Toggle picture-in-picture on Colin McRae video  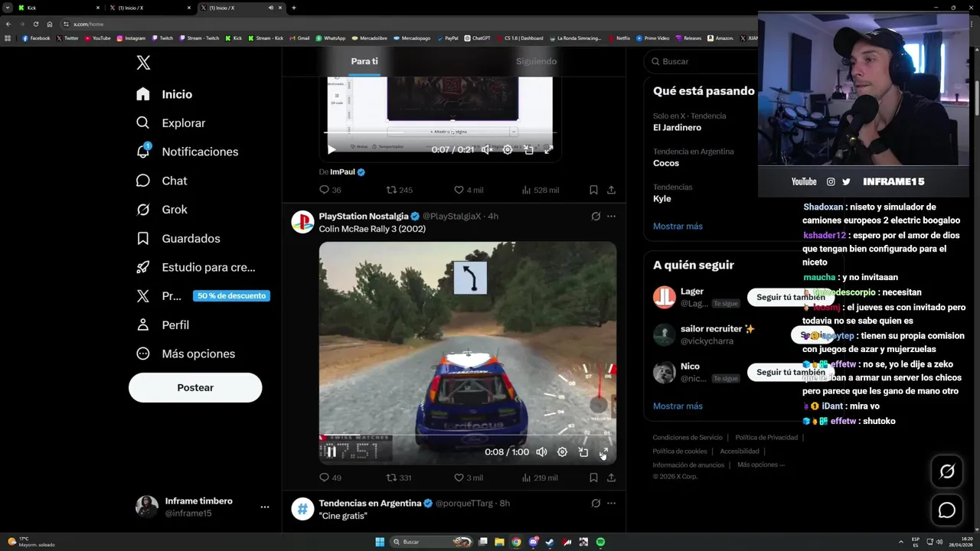click(x=583, y=452)
